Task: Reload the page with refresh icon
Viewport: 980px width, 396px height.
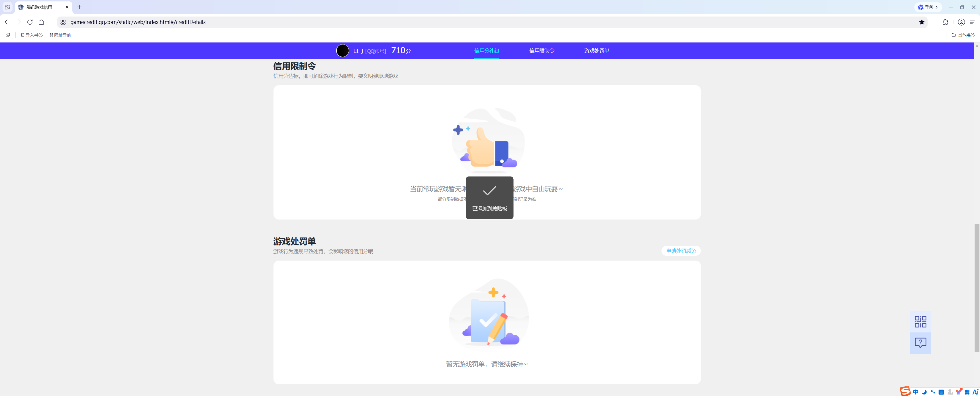Action: click(x=30, y=22)
